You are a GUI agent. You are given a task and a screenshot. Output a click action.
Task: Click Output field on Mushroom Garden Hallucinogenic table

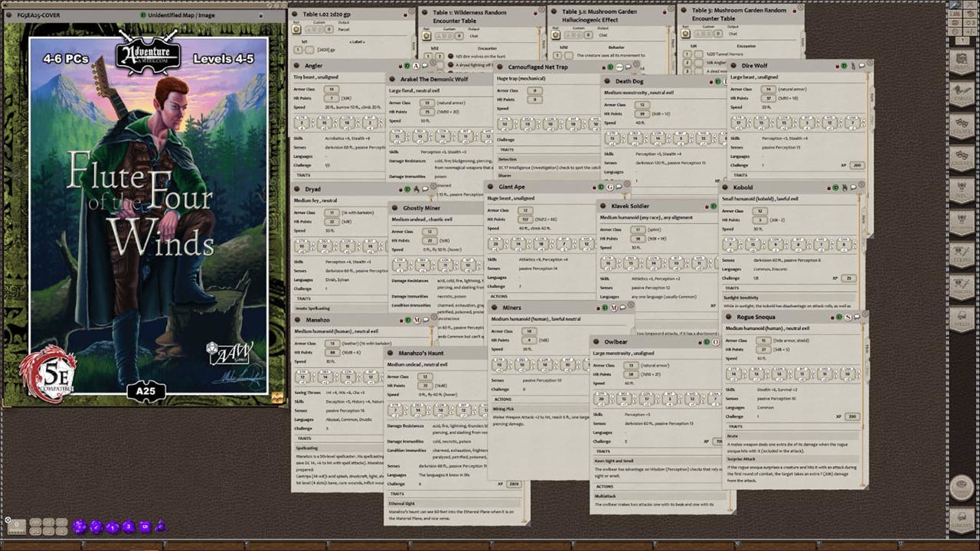[605, 34]
